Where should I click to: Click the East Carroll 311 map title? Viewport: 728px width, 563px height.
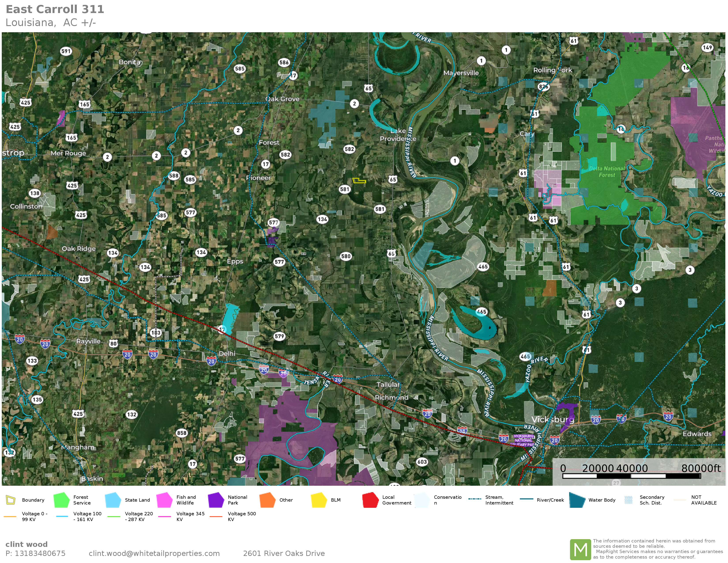[55, 9]
